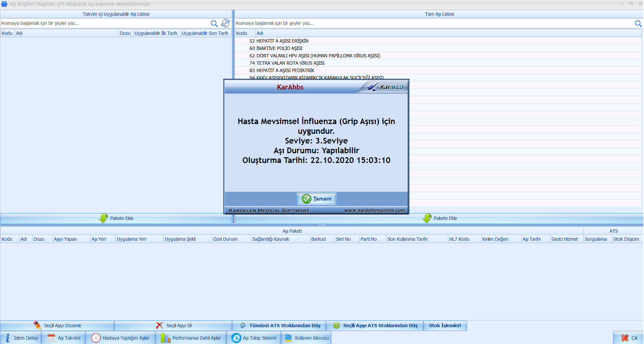The width and height of the screenshot is (644, 344).
Task: Open Performansa Dahil Aşılar
Action: (191, 338)
